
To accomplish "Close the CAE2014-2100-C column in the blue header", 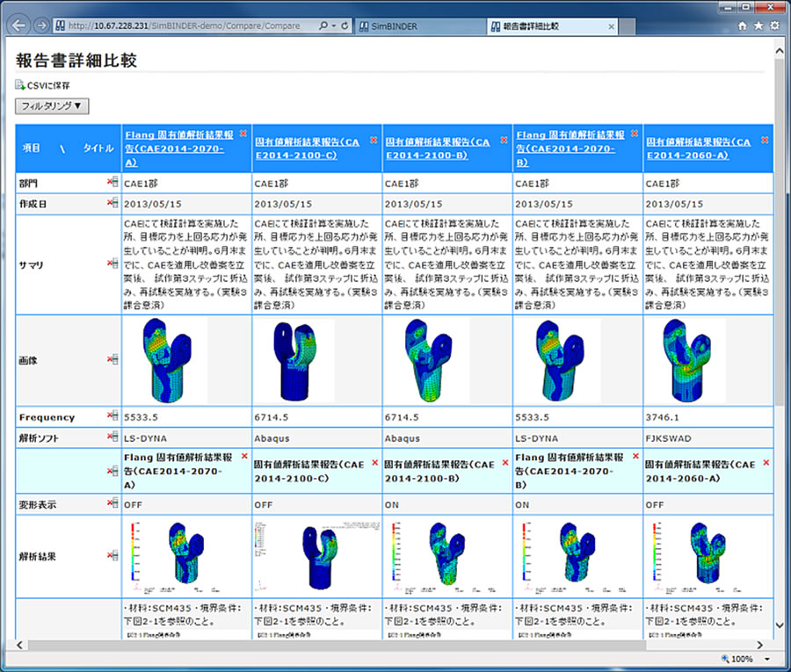I will click(374, 140).
